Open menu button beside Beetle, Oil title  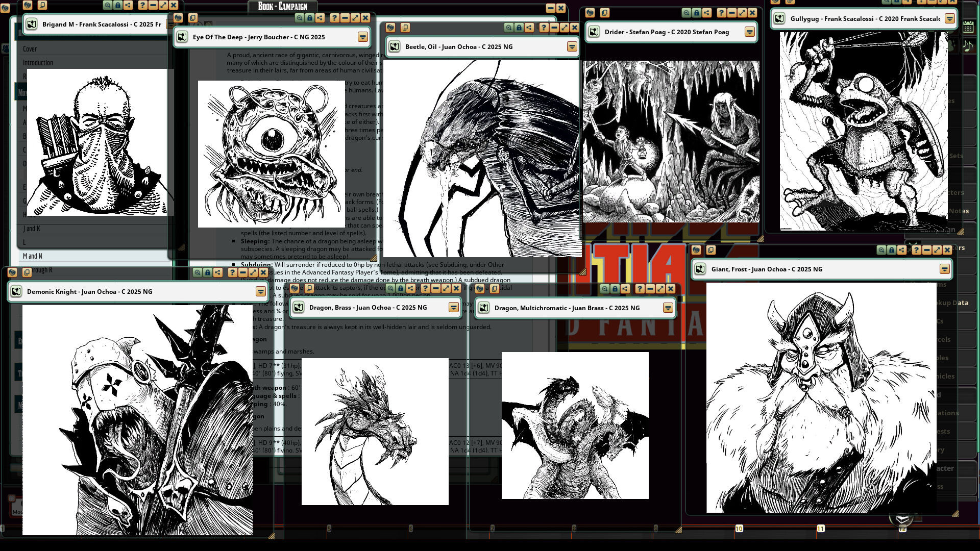(572, 47)
